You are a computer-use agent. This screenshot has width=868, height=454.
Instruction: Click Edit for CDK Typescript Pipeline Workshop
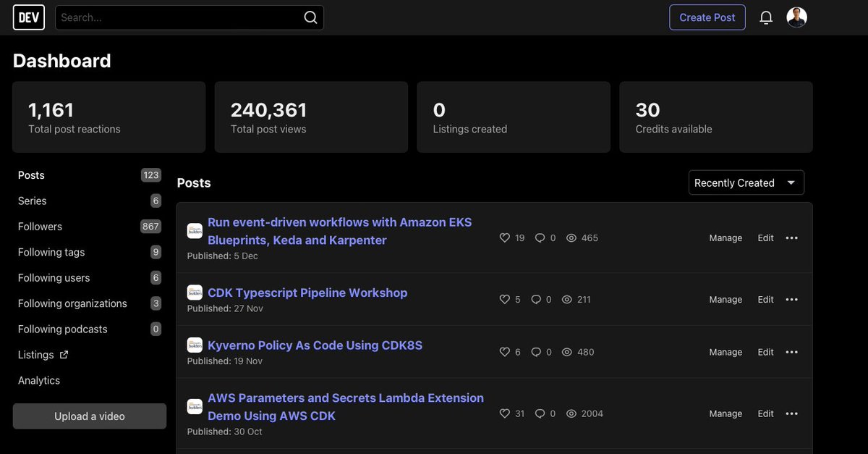766,299
